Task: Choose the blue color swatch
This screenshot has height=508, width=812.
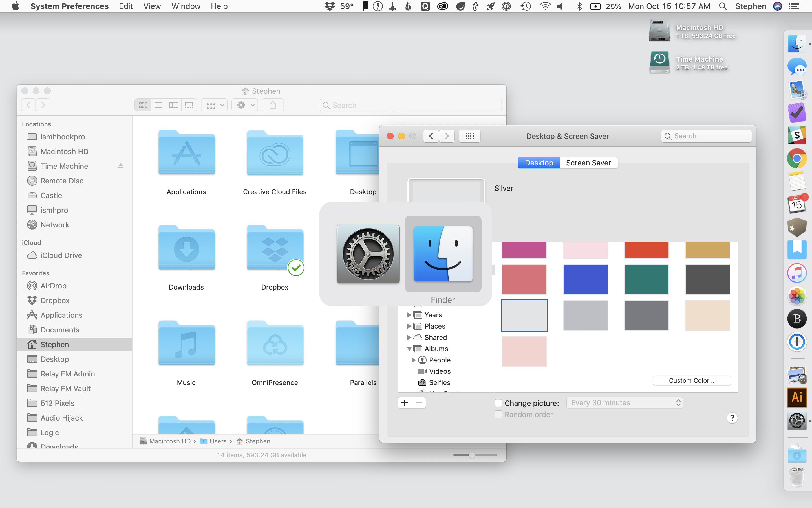Action: click(x=585, y=279)
